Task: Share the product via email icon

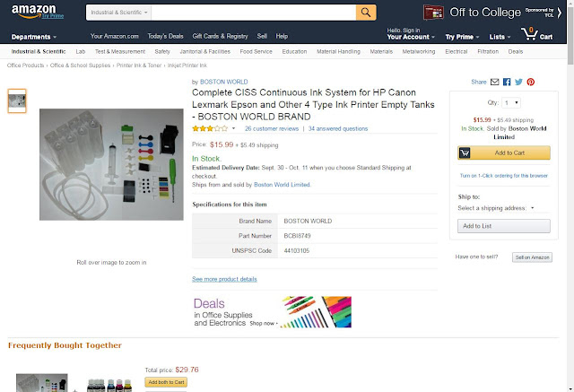Action: click(494, 82)
